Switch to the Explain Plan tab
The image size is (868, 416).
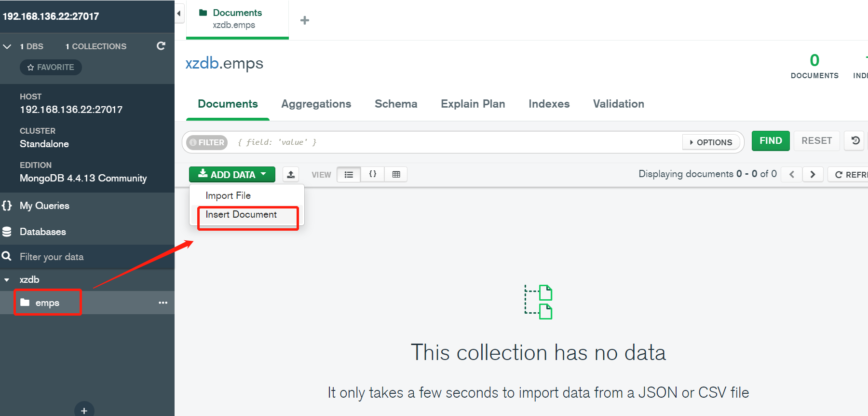click(473, 104)
